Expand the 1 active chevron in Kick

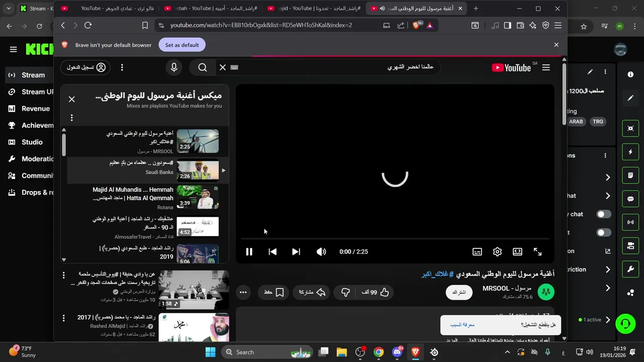(x=608, y=320)
